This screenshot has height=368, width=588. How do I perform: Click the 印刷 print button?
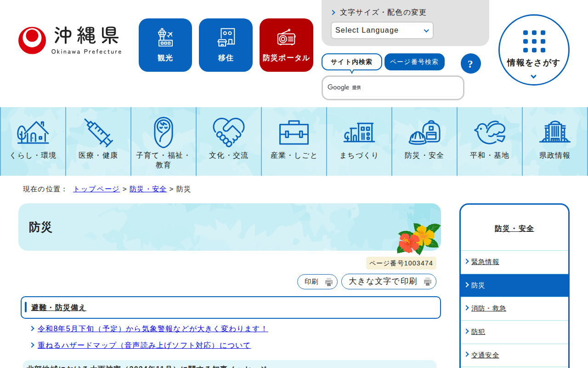[317, 282]
